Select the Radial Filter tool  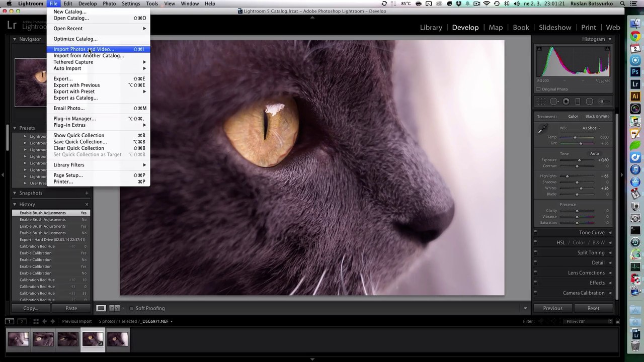[x=589, y=102]
